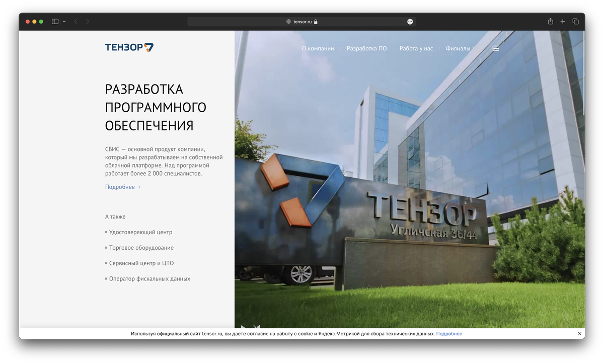Open the Оператор фискальных данных link

pyautogui.click(x=149, y=278)
